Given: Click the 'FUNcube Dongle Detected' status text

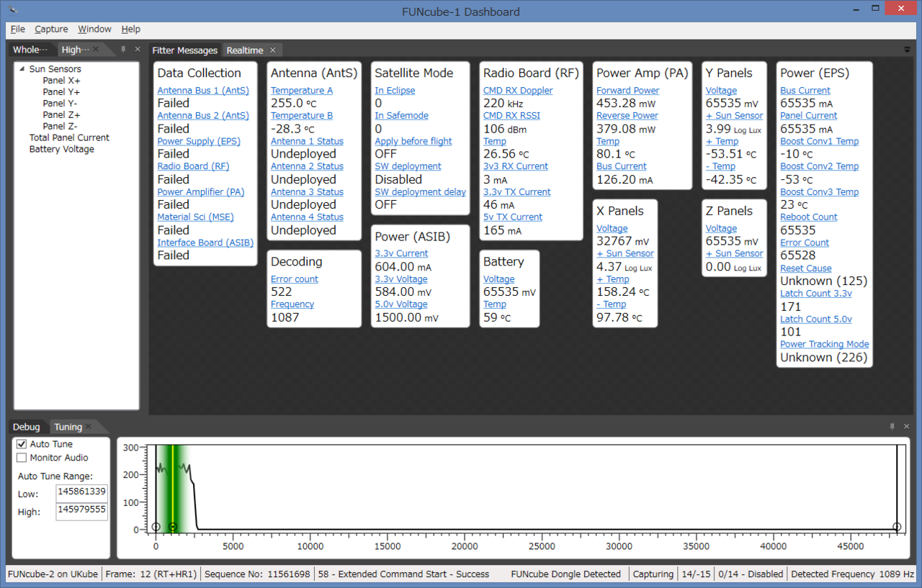Looking at the screenshot, I should (565, 574).
